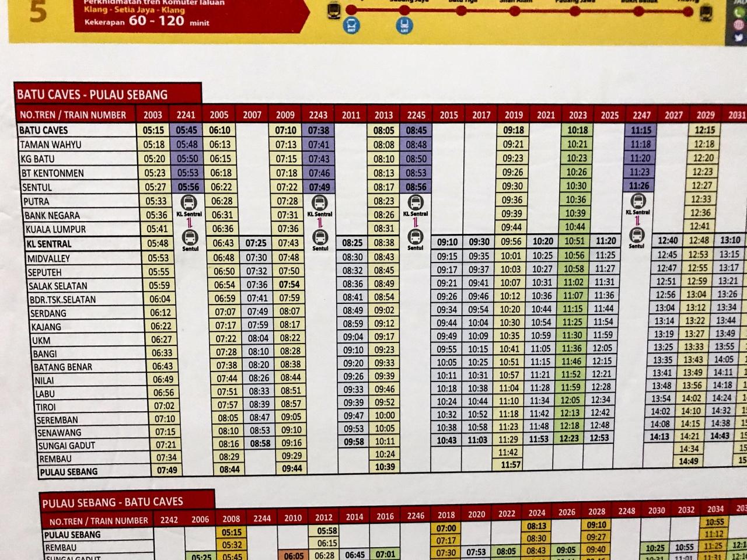The width and height of the screenshot is (747, 560).
Task: Click Sentul bus icon in column 2243
Action: 319,237
